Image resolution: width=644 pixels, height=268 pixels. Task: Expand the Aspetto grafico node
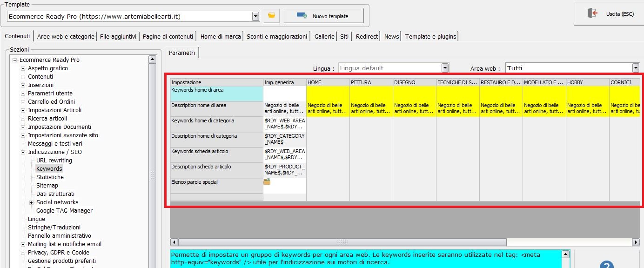click(x=23, y=68)
